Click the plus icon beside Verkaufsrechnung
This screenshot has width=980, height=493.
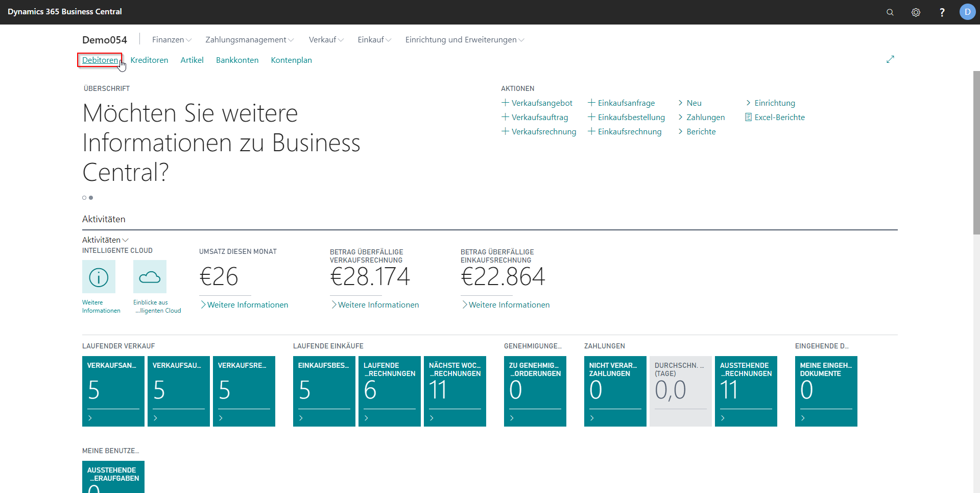505,131
